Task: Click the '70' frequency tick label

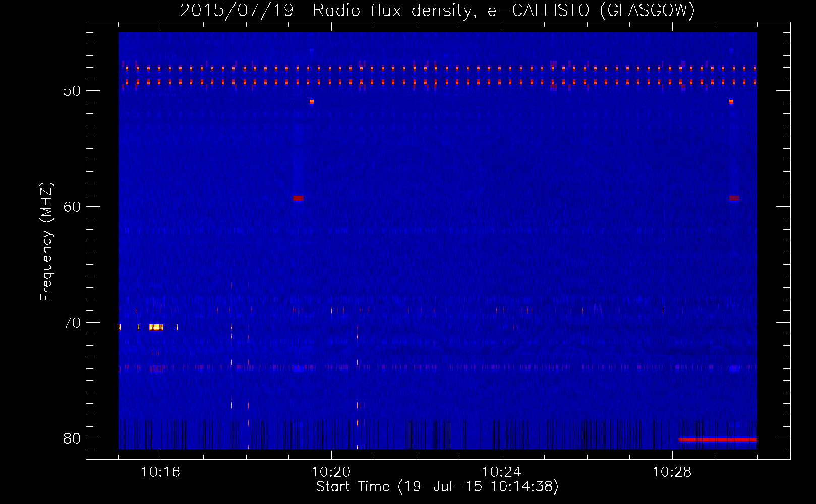Action: tap(73, 323)
